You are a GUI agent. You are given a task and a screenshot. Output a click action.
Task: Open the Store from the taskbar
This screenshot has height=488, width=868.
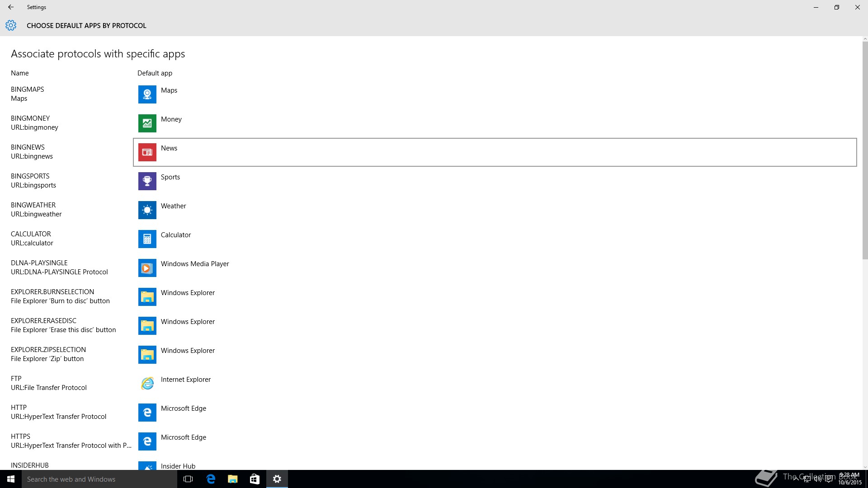[255, 479]
